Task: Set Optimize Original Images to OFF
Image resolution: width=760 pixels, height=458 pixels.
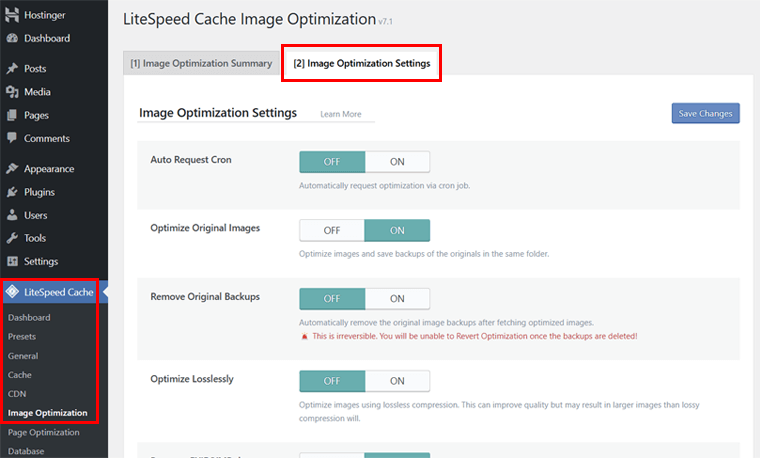Action: point(332,230)
